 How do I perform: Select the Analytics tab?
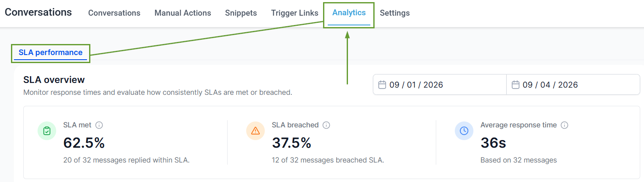pyautogui.click(x=349, y=13)
